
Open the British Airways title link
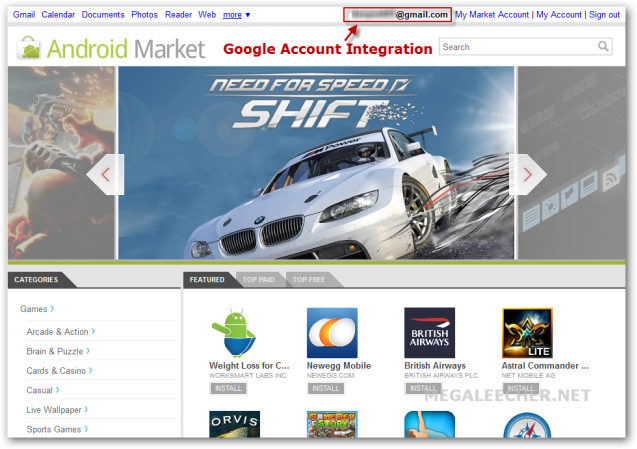[x=435, y=366]
